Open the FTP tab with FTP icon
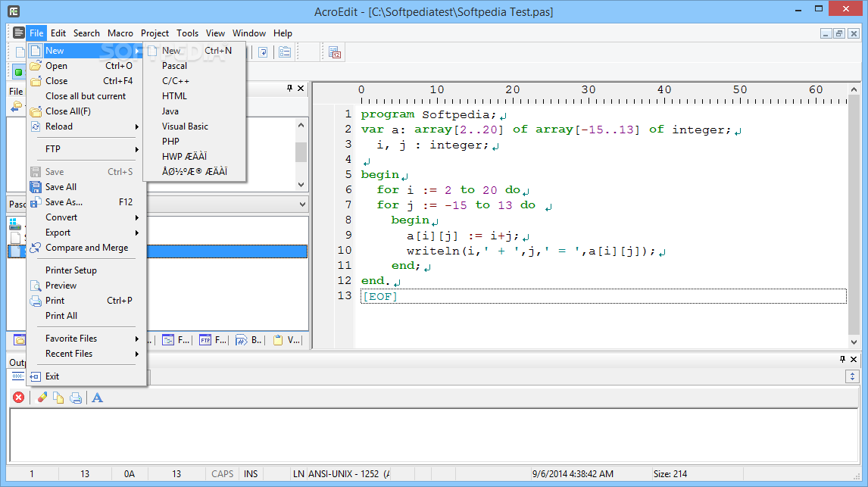868x487 pixels. (x=213, y=340)
